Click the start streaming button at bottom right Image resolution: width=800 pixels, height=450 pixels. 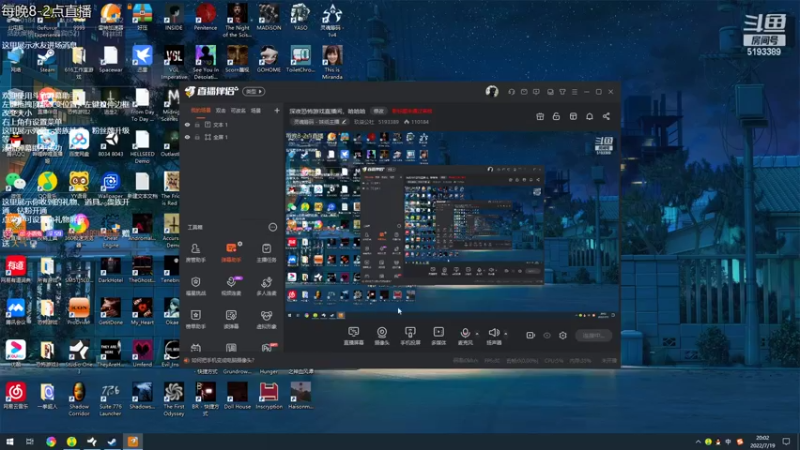point(593,335)
